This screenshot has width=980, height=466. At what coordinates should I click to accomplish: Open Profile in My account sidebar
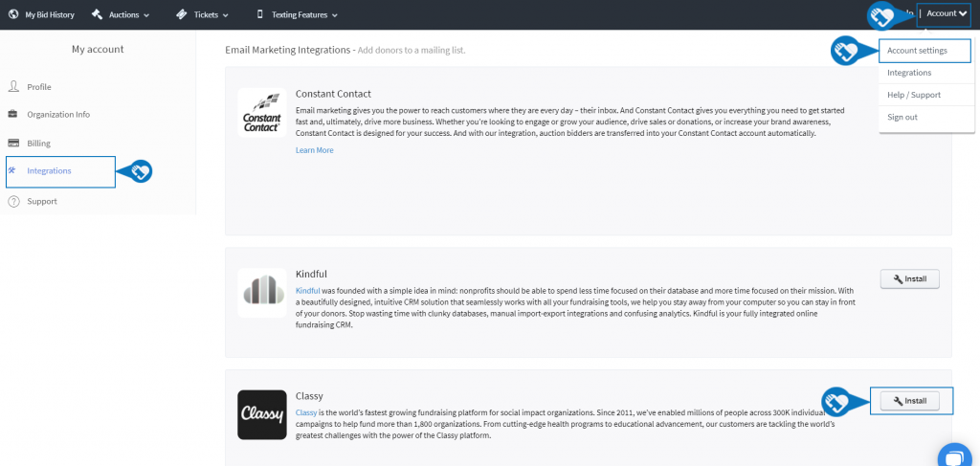(x=38, y=87)
